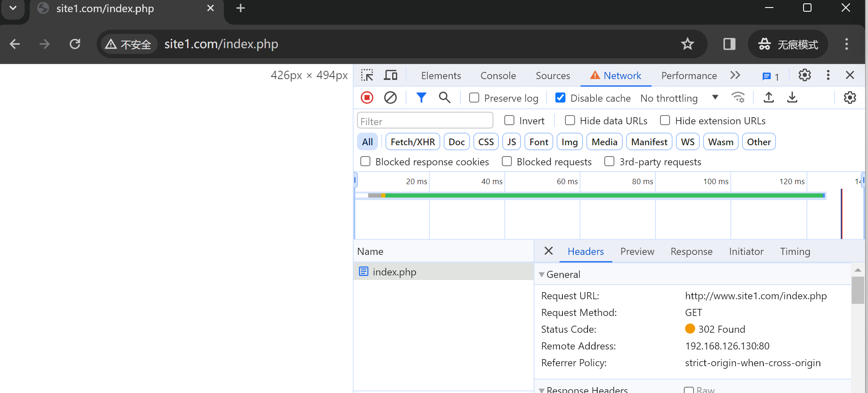Enable the Preserve log checkbox
The height and width of the screenshot is (393, 868).
(474, 98)
